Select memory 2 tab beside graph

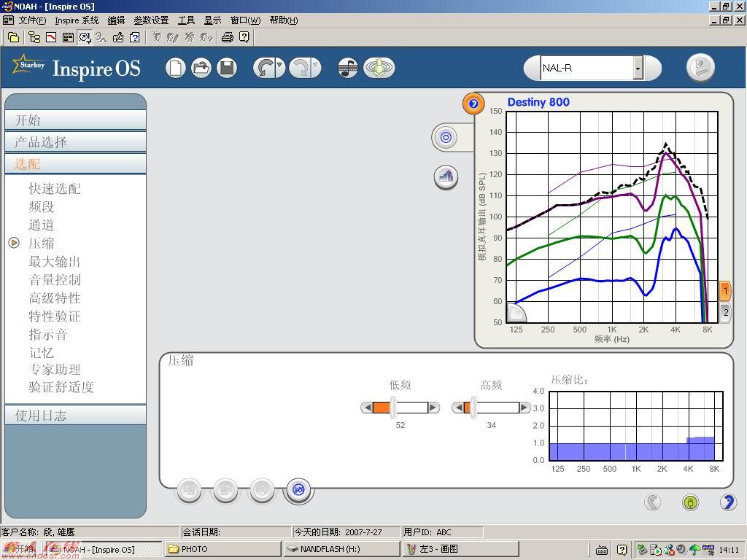[x=725, y=313]
